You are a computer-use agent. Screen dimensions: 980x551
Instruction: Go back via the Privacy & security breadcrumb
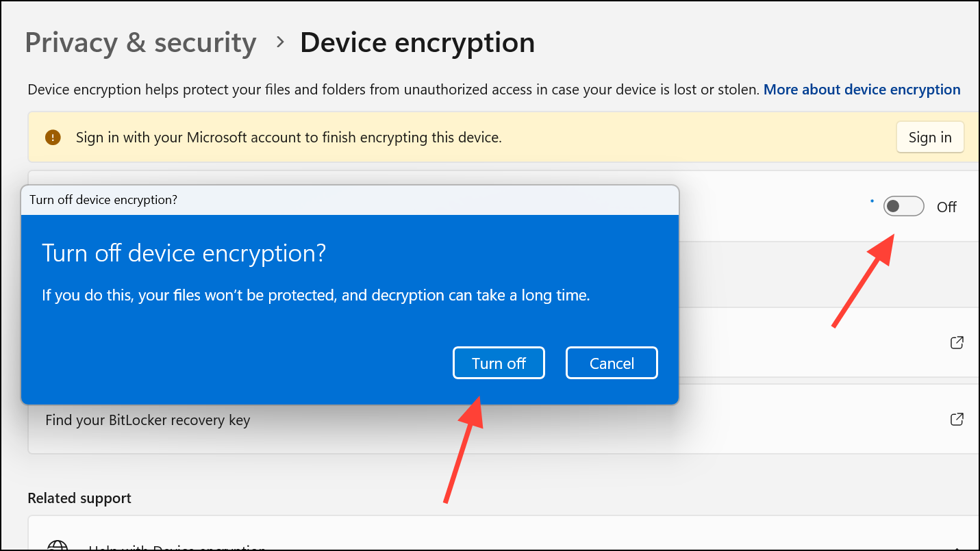[x=140, y=42]
